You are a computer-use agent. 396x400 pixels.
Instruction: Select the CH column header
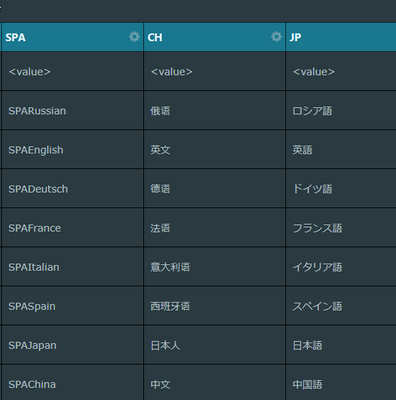214,37
